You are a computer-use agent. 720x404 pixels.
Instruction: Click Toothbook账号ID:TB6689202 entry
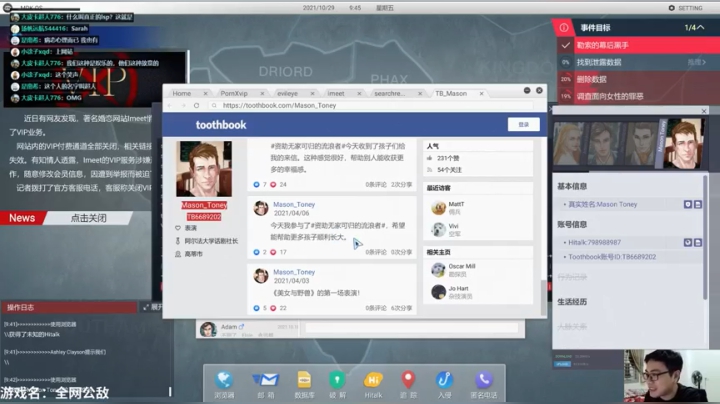612,257
